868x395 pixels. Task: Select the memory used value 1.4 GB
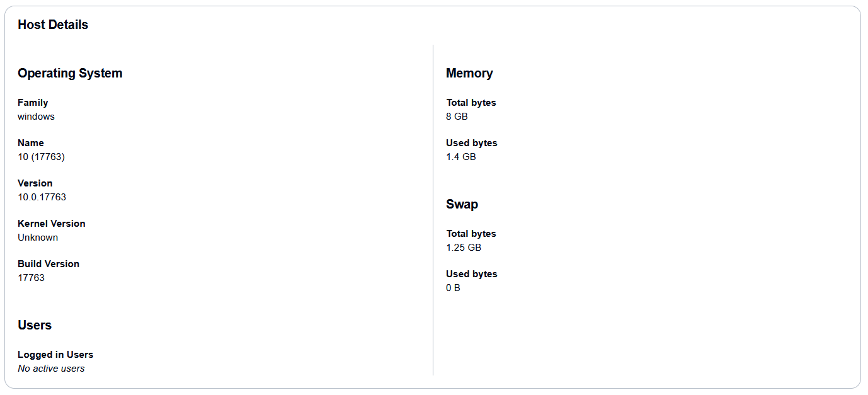coord(461,157)
